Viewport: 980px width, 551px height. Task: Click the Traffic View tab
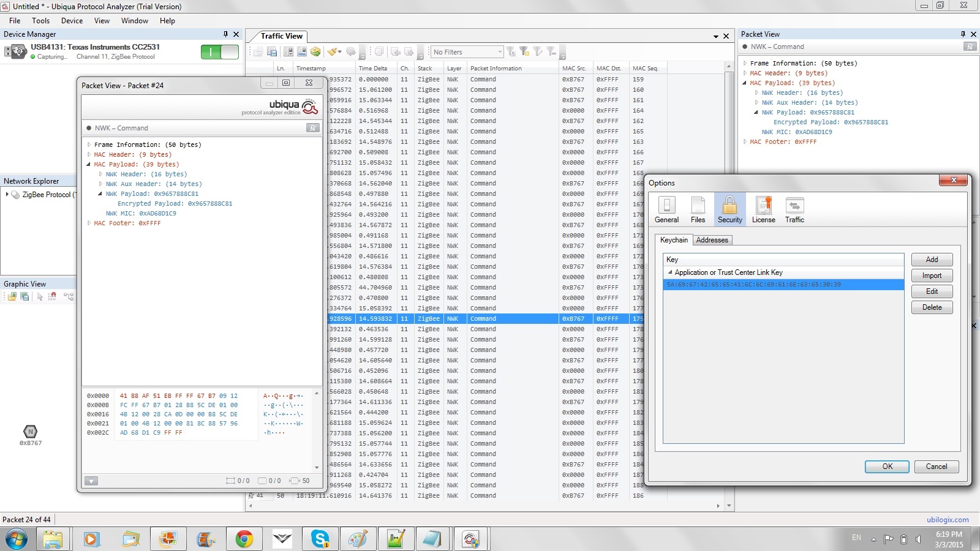[x=281, y=36]
